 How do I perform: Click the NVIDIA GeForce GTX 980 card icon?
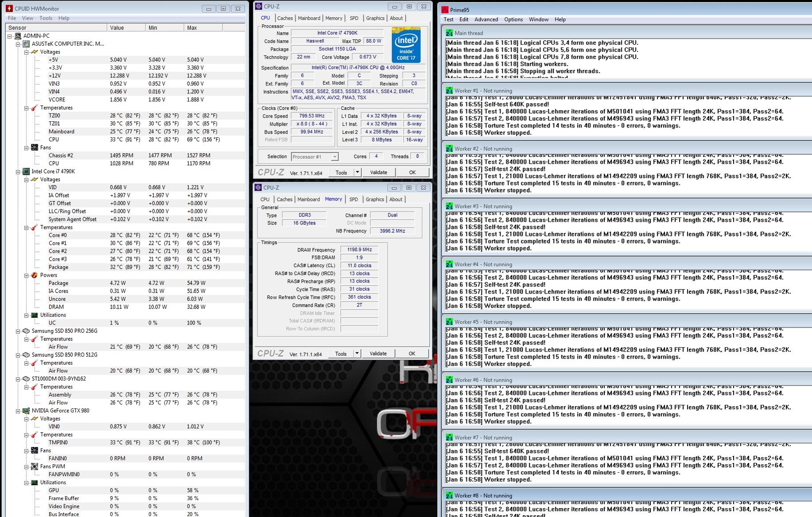26,411
